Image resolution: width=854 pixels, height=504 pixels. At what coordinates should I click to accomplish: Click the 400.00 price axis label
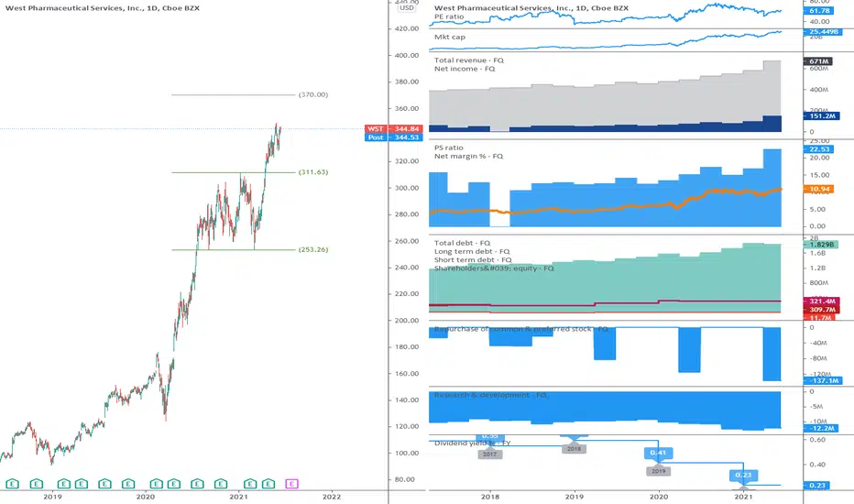tap(407, 56)
